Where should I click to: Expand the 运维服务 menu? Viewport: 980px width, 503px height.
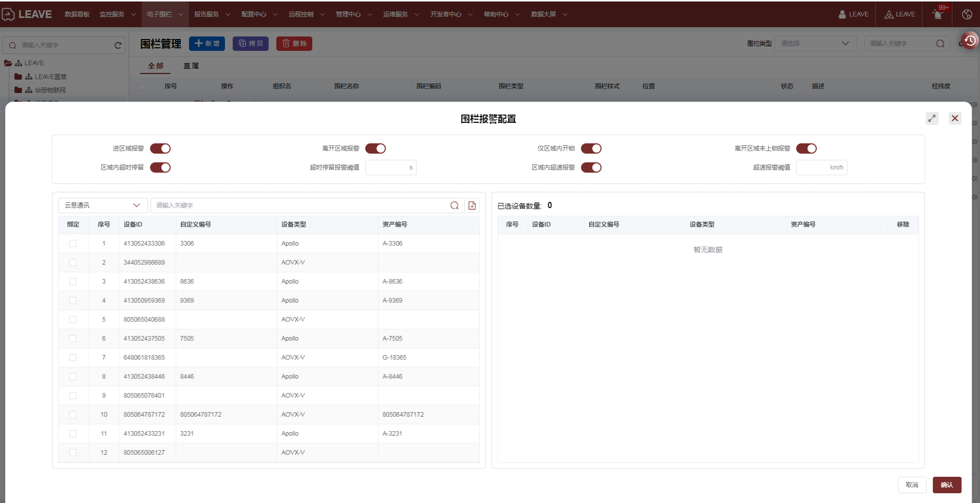point(401,14)
